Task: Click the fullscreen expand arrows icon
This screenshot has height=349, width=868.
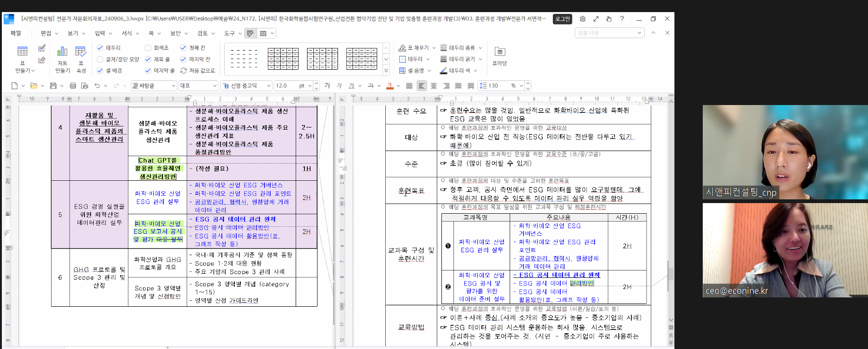Action: click(596, 19)
